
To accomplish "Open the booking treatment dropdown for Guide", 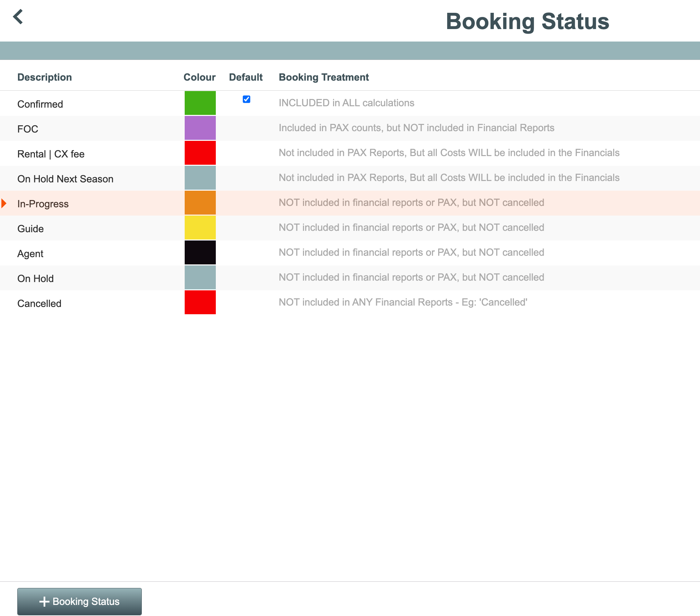I will coord(411,228).
